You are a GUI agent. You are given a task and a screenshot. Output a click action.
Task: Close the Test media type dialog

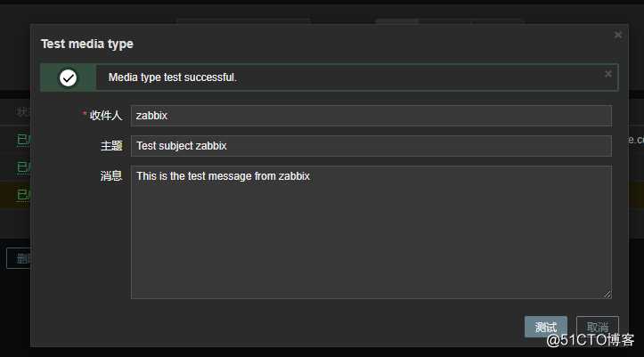click(x=617, y=35)
